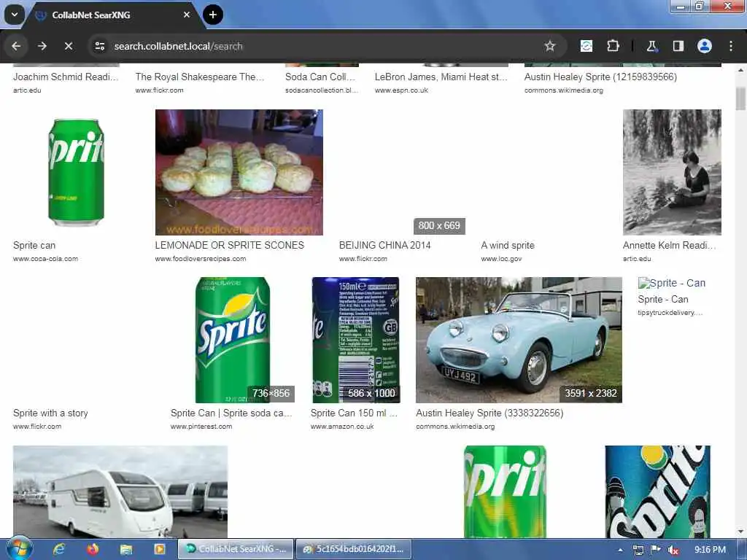Open the Annette Kelm Reading photo
Viewport: 747px width, 560px height.
tap(672, 172)
